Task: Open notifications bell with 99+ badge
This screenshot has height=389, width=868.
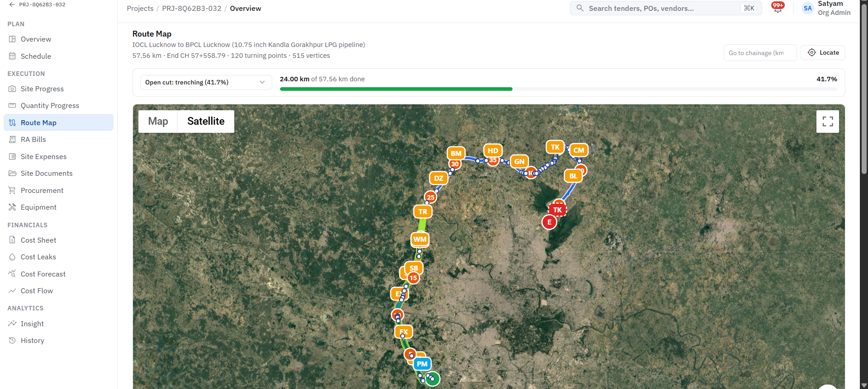Action: coord(778,8)
